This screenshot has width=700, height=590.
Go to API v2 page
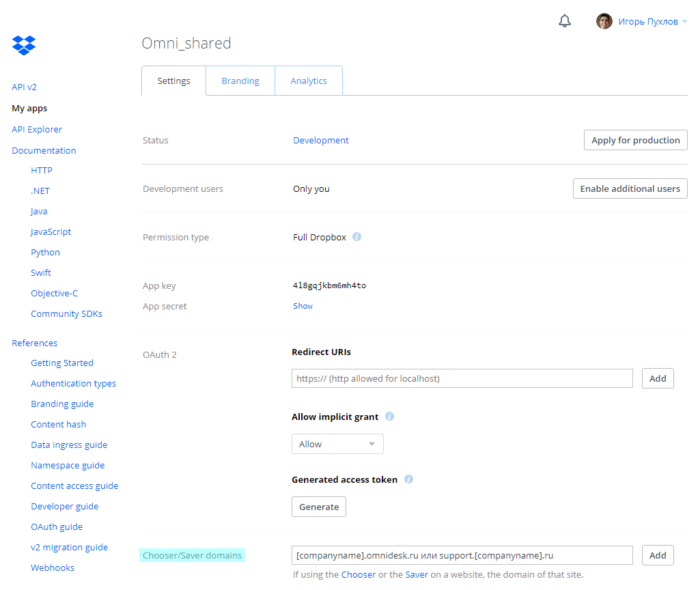[x=24, y=87]
